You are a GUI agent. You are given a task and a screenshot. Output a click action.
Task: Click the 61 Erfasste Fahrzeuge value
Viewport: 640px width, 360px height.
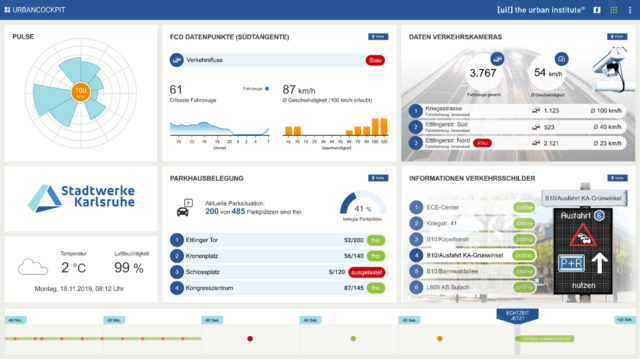point(176,89)
